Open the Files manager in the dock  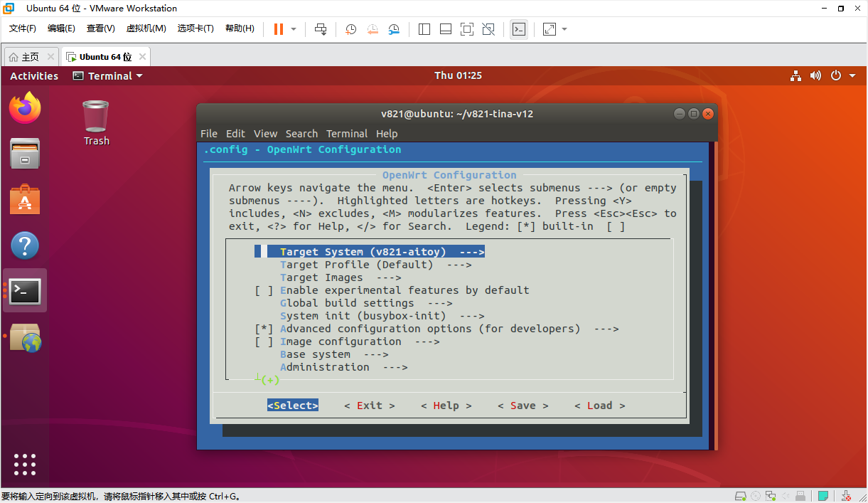pos(25,153)
